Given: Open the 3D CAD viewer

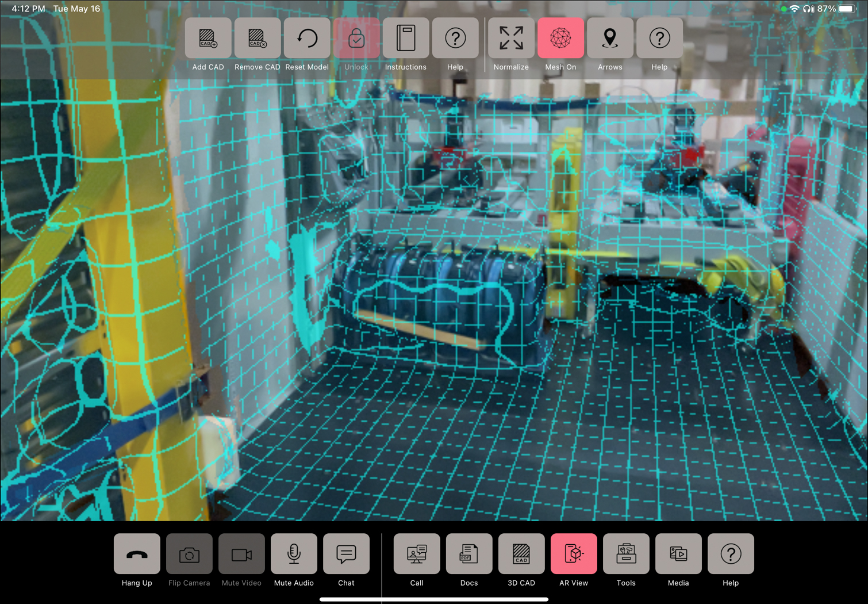Looking at the screenshot, I should pyautogui.click(x=521, y=554).
